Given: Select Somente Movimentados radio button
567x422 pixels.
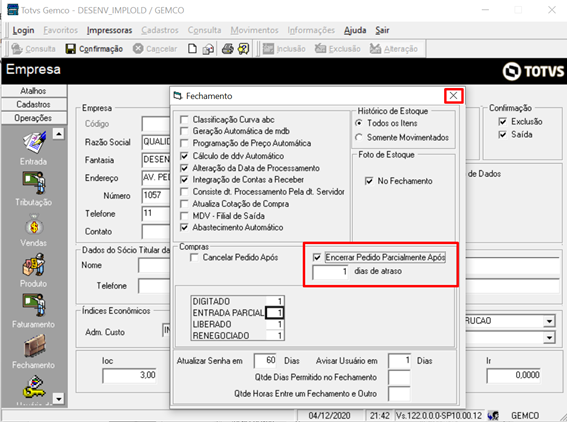Looking at the screenshot, I should pos(359,137).
